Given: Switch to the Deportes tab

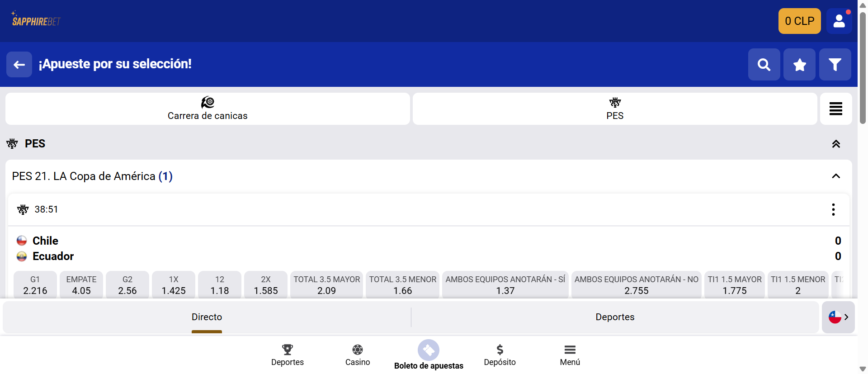Looking at the screenshot, I should (x=615, y=317).
